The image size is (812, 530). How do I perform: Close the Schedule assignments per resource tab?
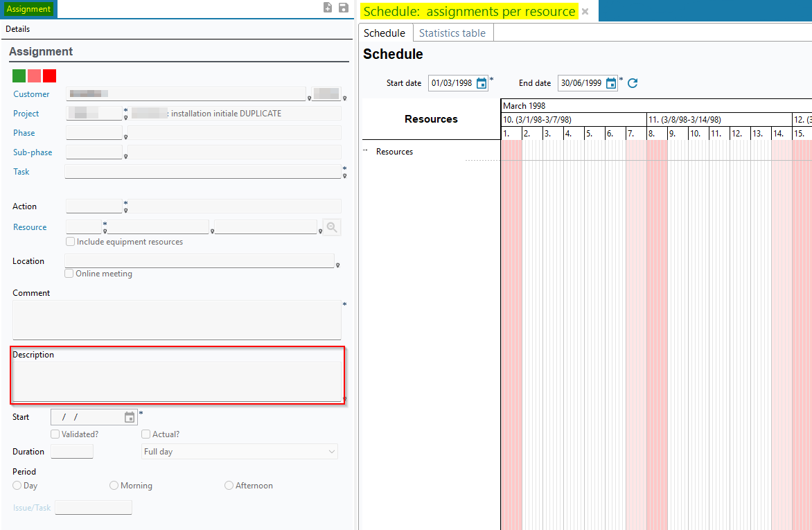[585, 12]
